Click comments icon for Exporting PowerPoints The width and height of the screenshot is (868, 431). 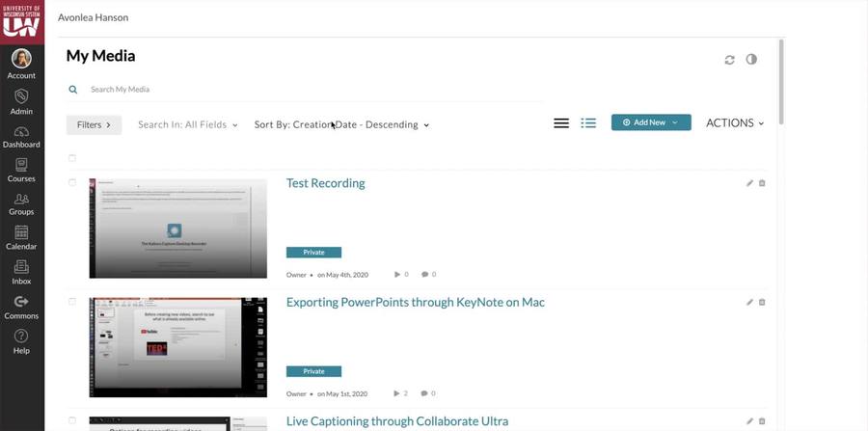click(424, 393)
